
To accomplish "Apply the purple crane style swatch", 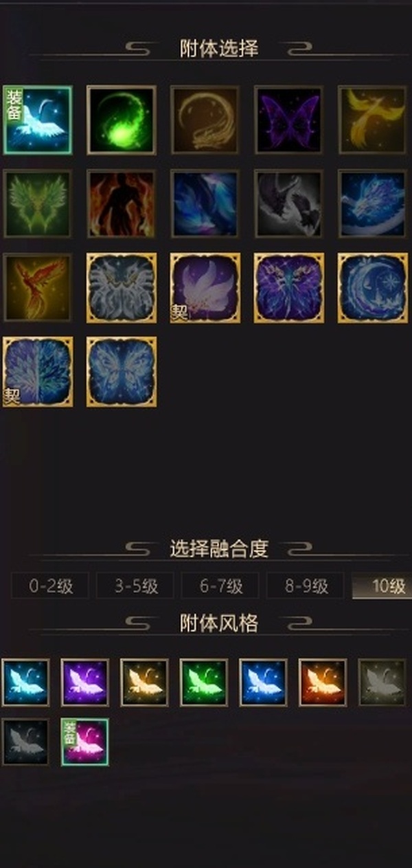I will click(85, 682).
